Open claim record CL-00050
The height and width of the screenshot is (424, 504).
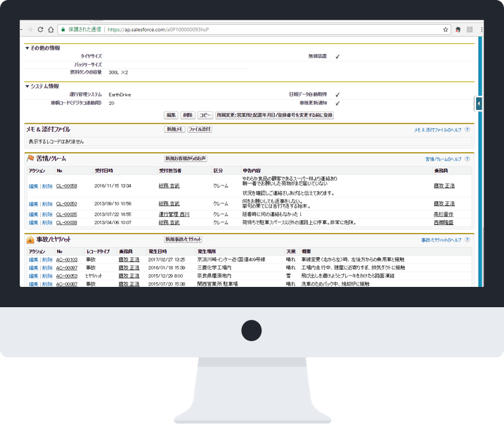click(x=67, y=204)
